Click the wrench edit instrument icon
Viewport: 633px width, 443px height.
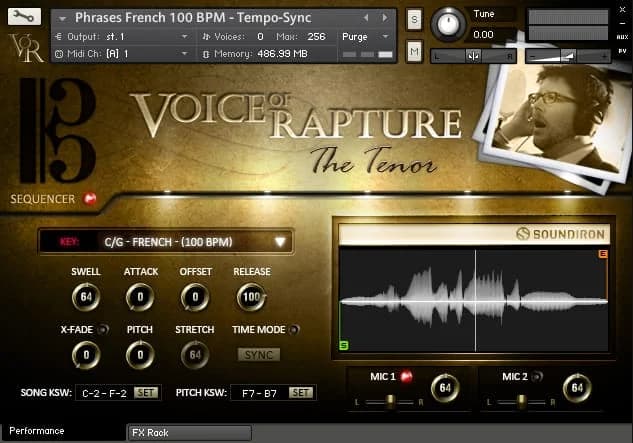(x=23, y=17)
